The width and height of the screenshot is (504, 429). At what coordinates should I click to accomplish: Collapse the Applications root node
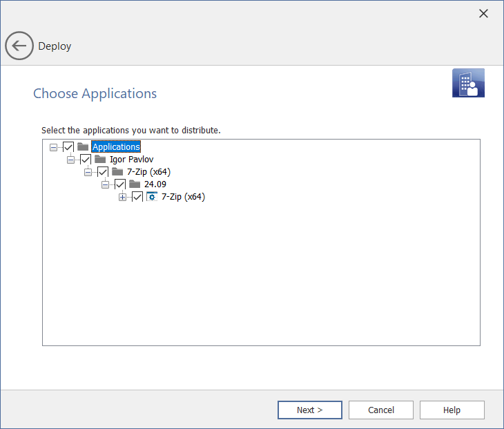(54, 147)
